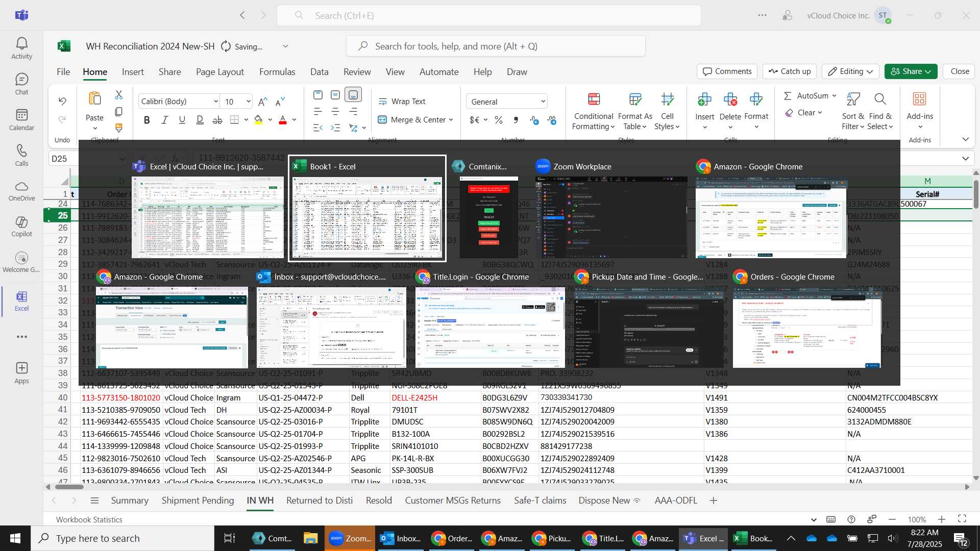Expand Merge & Center dropdown arrow
The image size is (980, 551).
(451, 120)
